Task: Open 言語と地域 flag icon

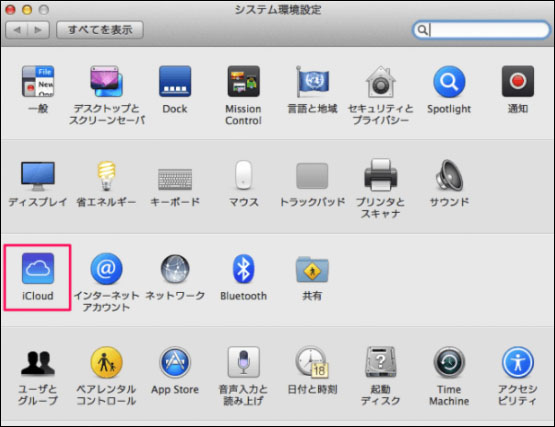Action: point(312,81)
